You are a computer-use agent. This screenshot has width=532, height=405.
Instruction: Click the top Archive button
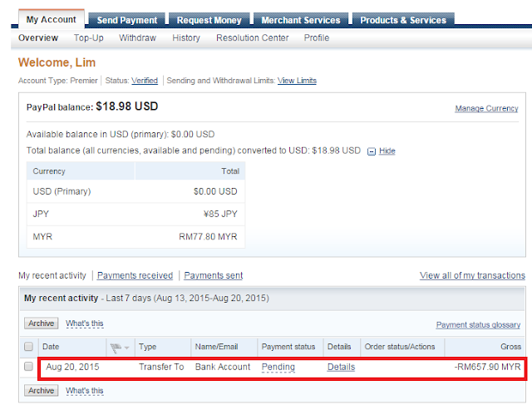41,324
